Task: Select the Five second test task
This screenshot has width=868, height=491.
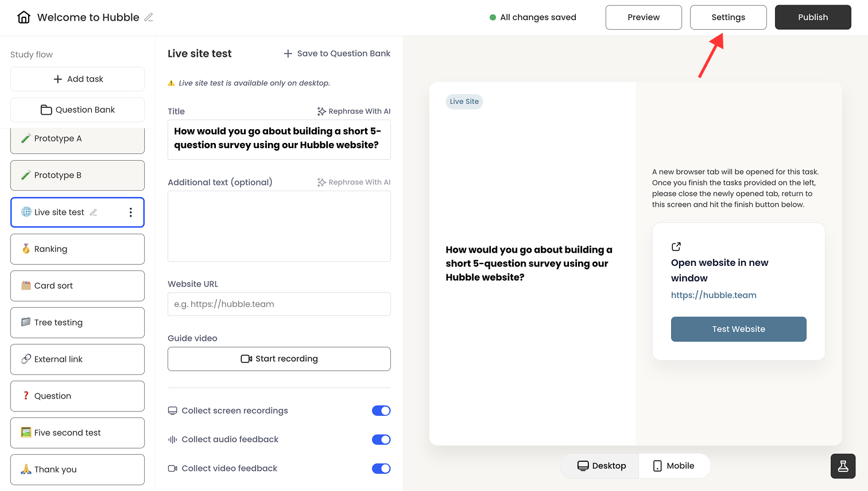Action: [77, 433]
